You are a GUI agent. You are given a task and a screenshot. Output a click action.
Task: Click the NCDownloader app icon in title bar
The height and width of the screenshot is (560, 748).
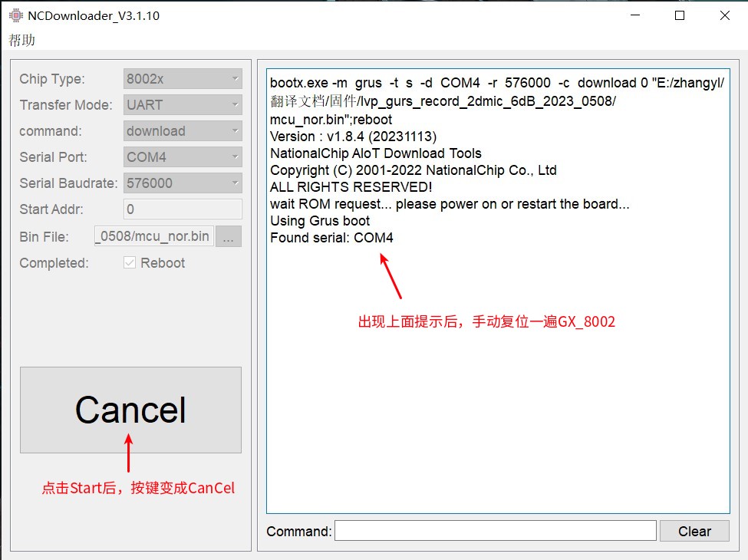16,16
